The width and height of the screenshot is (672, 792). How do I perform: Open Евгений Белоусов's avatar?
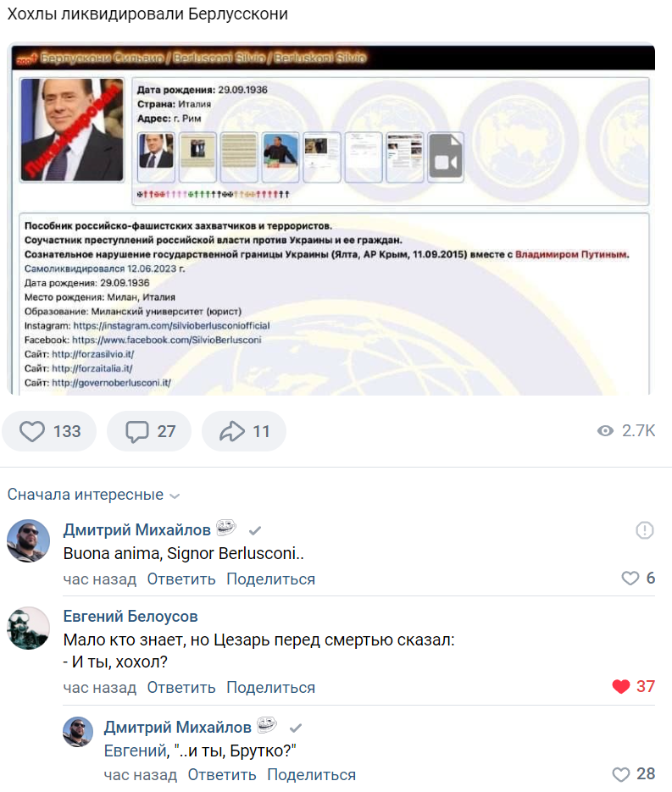(28, 628)
